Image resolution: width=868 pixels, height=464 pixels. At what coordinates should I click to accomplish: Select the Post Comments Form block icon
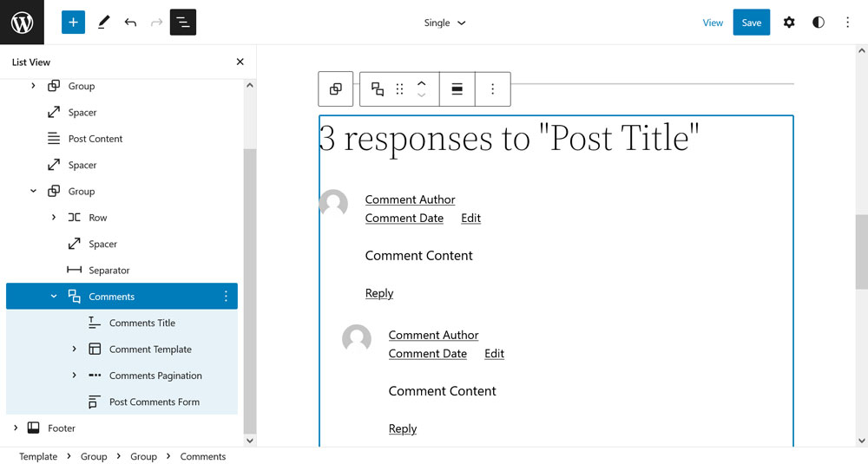click(95, 402)
